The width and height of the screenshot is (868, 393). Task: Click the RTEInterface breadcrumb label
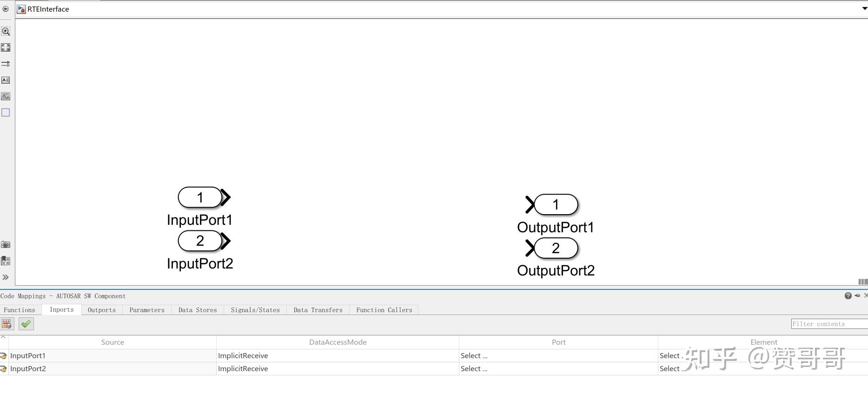click(48, 9)
